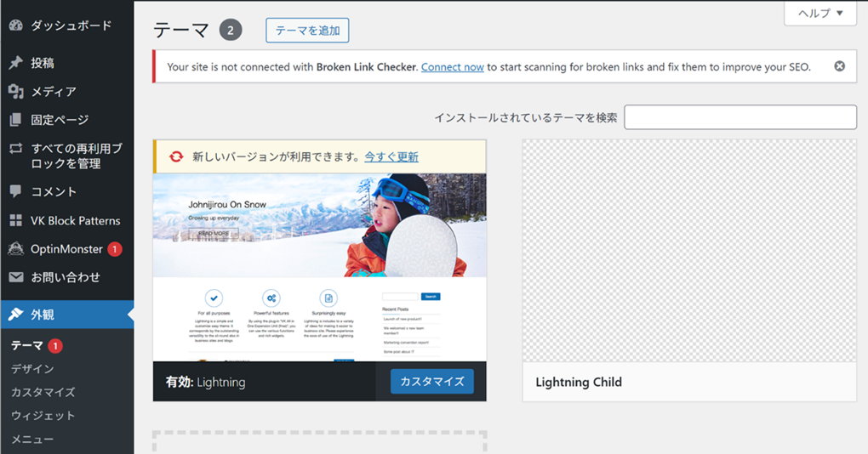Open 固定ページ menu item

point(67,119)
